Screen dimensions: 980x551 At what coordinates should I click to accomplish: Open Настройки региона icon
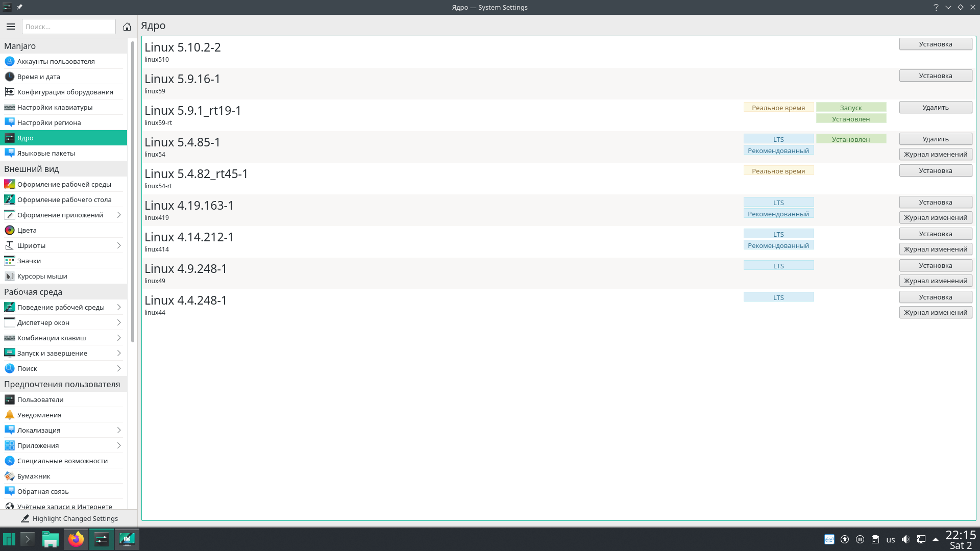pos(10,122)
